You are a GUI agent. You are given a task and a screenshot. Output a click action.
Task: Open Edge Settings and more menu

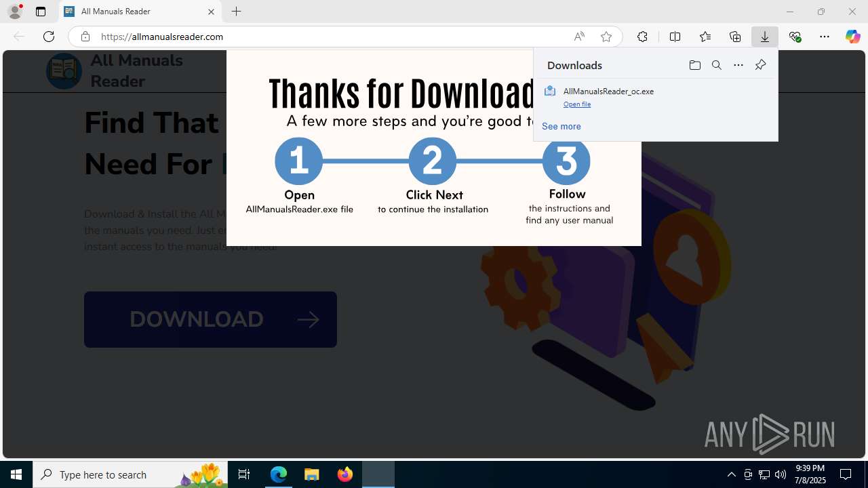click(825, 37)
